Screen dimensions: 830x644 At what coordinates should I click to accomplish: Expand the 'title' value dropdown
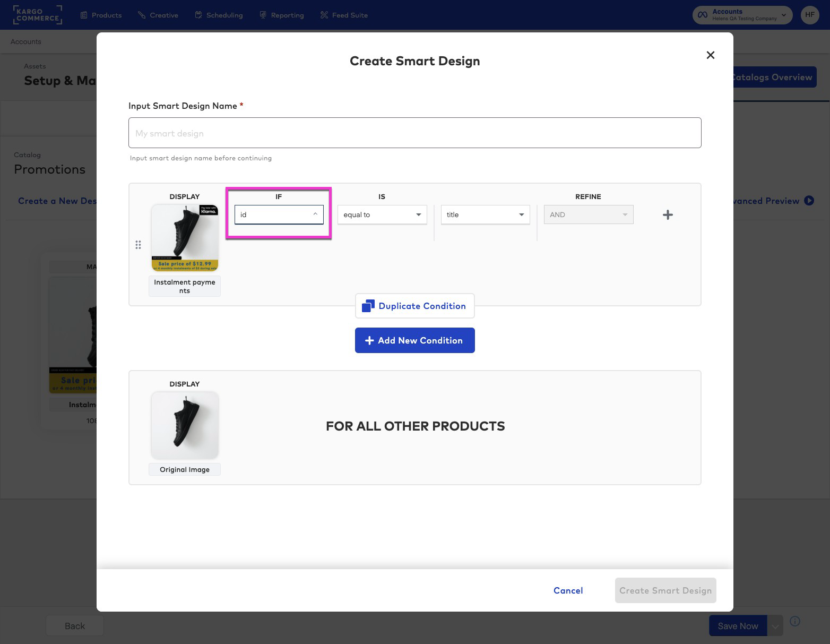[485, 214]
